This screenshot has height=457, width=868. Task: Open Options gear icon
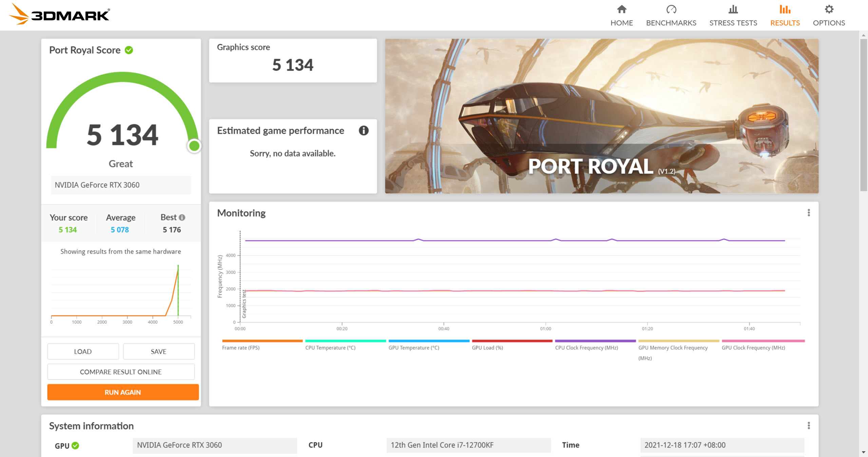(829, 10)
